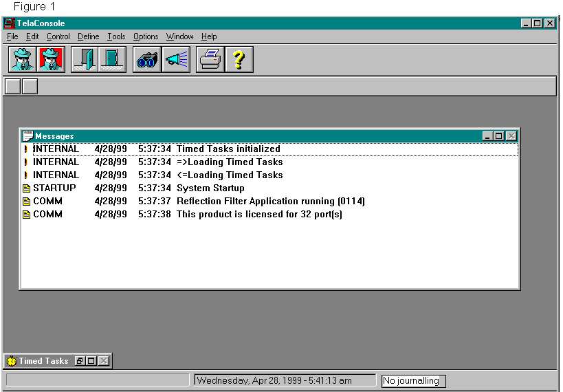Click the 'No journalling' status bar field
The width and height of the screenshot is (563, 392).
point(410,380)
